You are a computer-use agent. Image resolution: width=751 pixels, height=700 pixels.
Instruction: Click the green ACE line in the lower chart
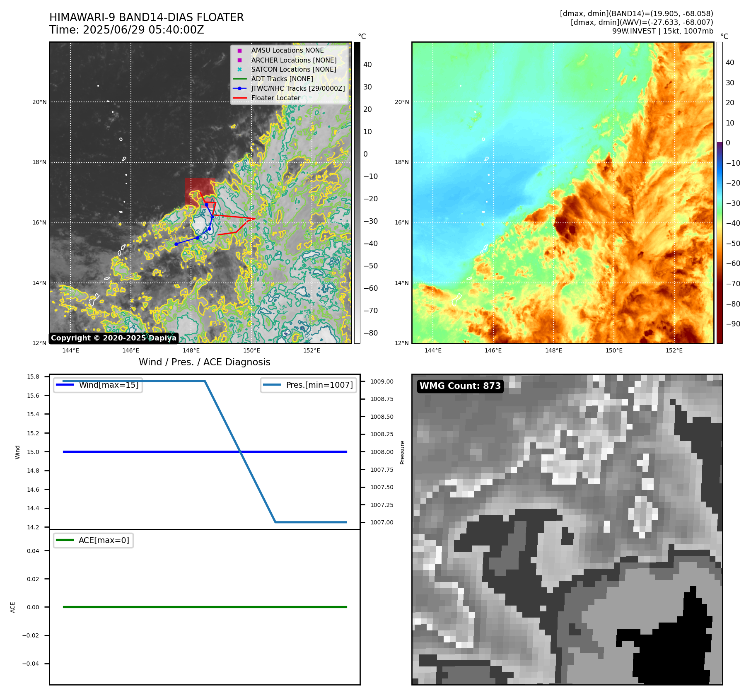[x=205, y=607]
